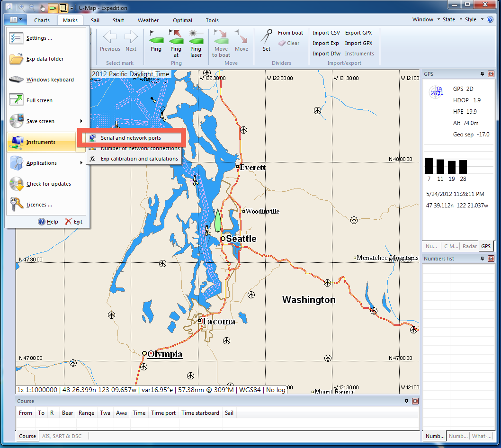This screenshot has width=501, height=448.
Task: Switch to the Sail ribbon tab
Action: pos(95,20)
